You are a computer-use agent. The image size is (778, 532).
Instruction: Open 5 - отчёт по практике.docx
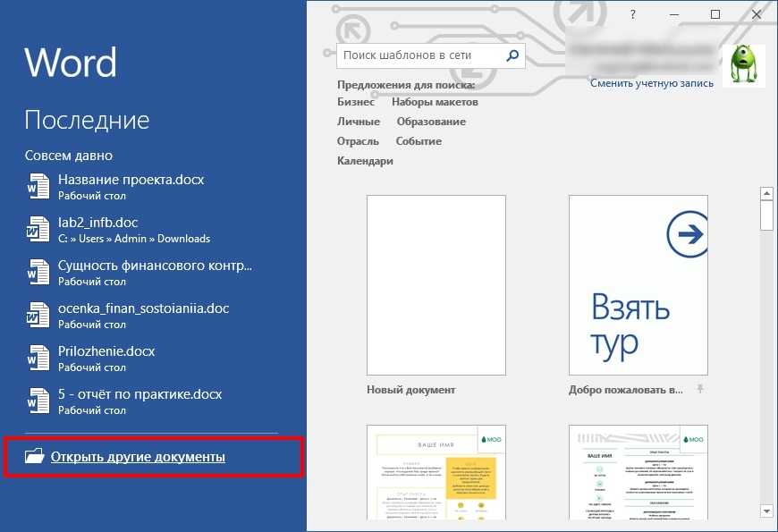(x=139, y=401)
